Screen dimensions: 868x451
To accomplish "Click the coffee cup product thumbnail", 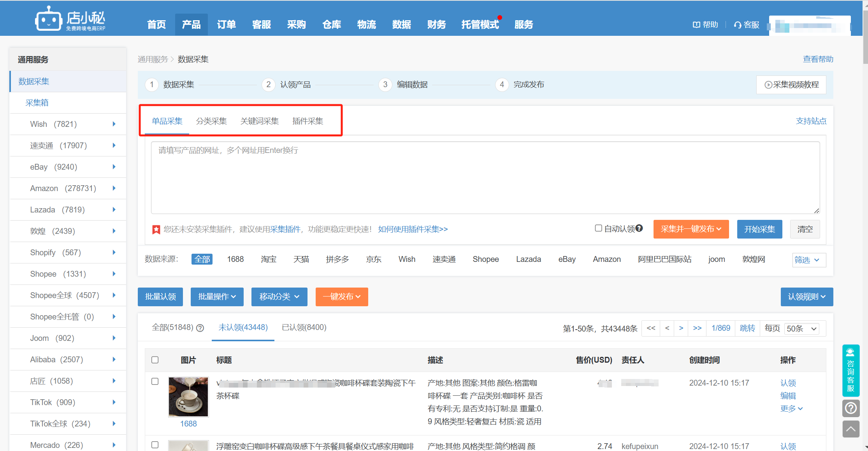I will [188, 397].
